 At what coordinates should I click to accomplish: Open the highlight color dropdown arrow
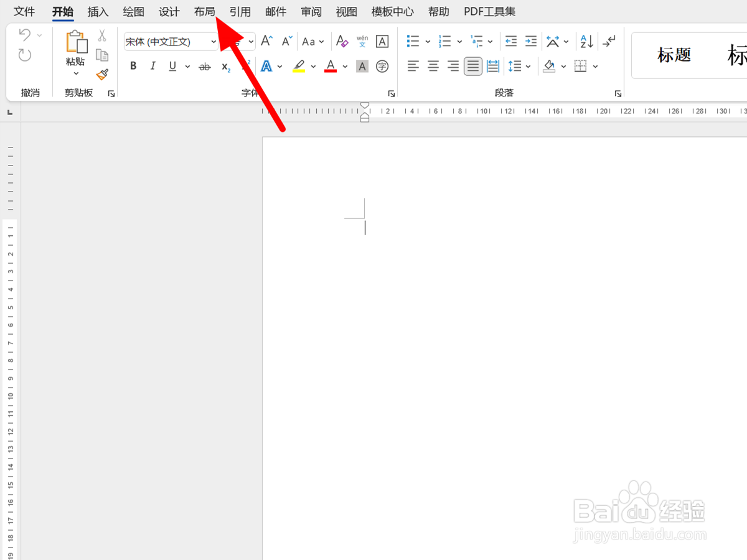(x=313, y=67)
